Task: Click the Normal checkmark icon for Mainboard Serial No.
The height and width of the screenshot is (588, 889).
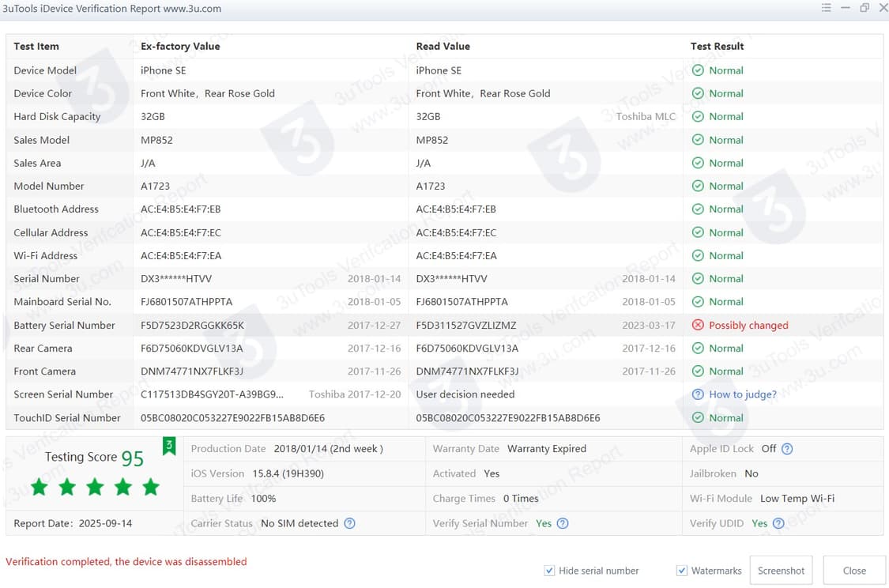Action: 698,302
